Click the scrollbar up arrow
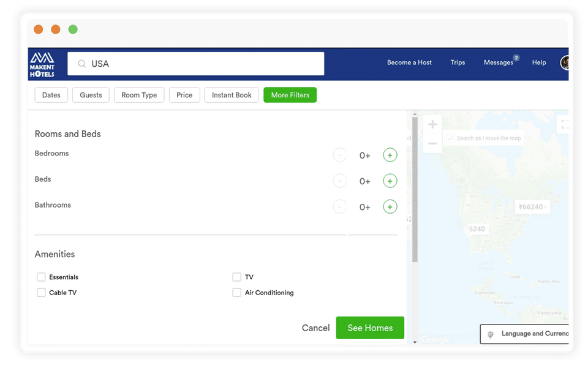 415,114
